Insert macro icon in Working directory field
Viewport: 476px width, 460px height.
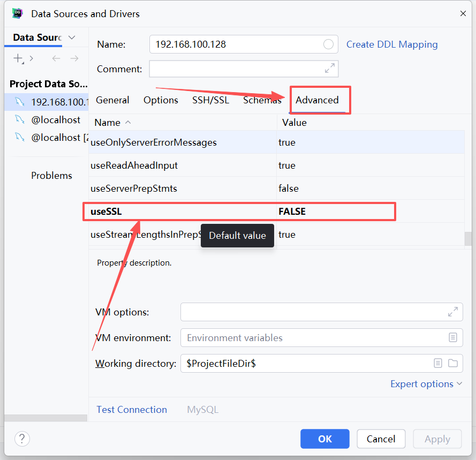pos(438,363)
